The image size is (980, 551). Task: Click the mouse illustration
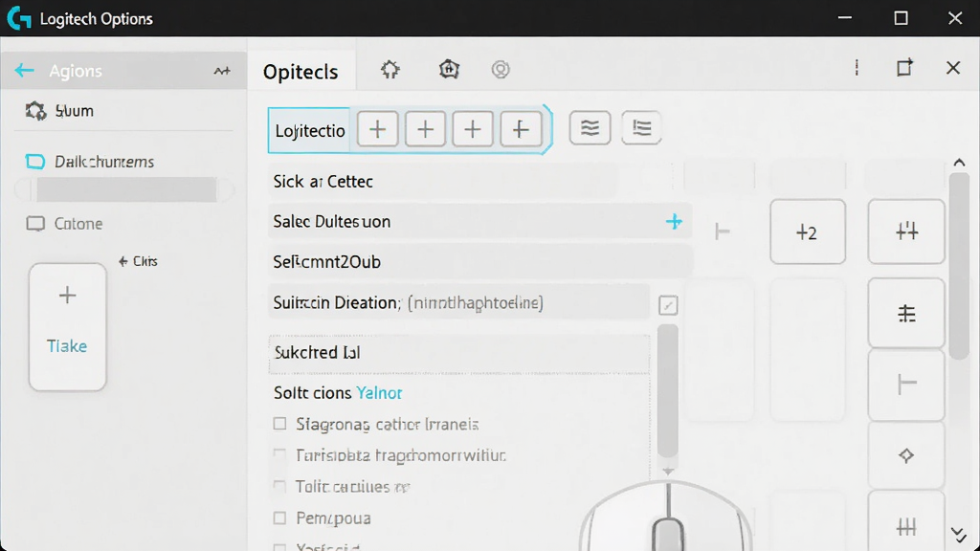[x=667, y=518]
